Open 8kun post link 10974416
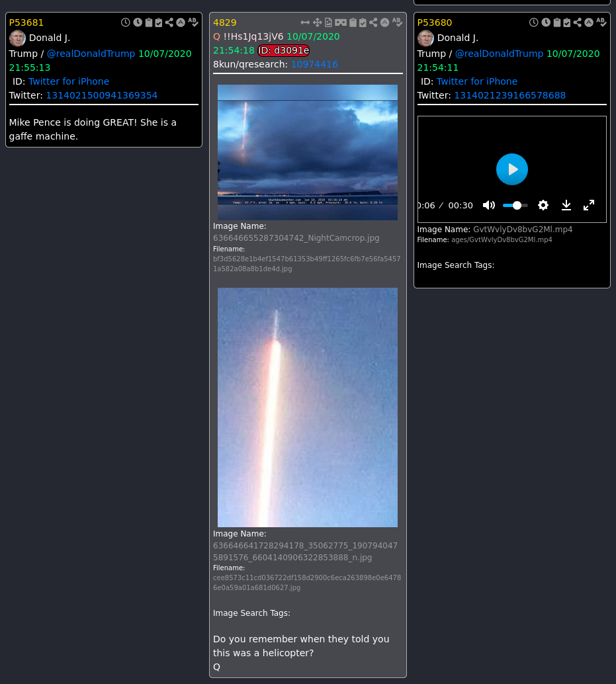This screenshot has height=684, width=616. pyautogui.click(x=314, y=64)
